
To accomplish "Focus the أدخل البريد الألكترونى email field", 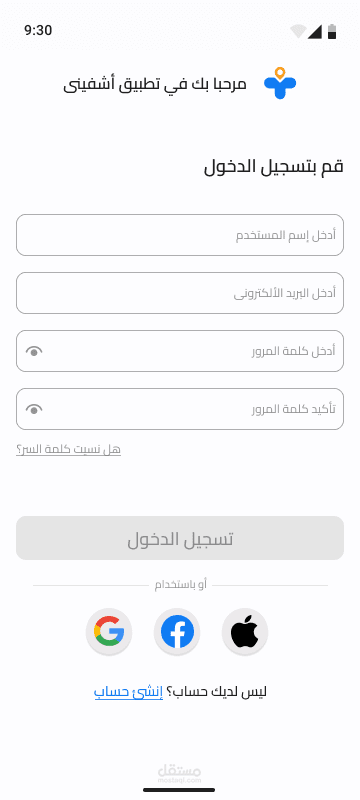I will click(x=180, y=293).
